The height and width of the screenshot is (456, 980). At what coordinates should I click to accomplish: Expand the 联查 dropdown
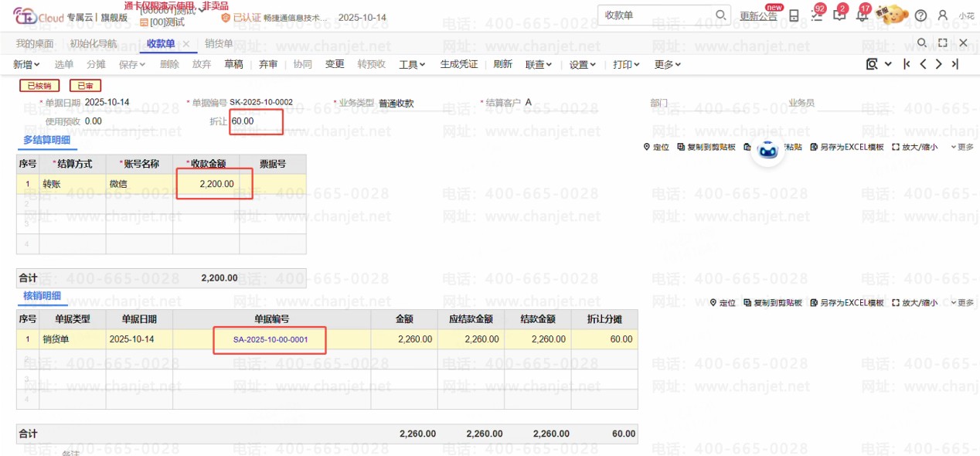tap(539, 64)
